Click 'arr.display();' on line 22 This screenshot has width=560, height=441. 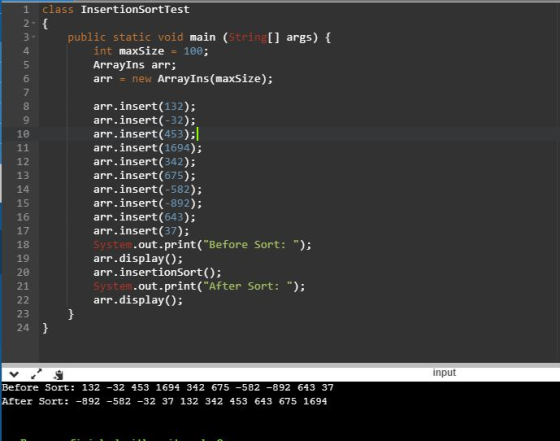(x=138, y=300)
